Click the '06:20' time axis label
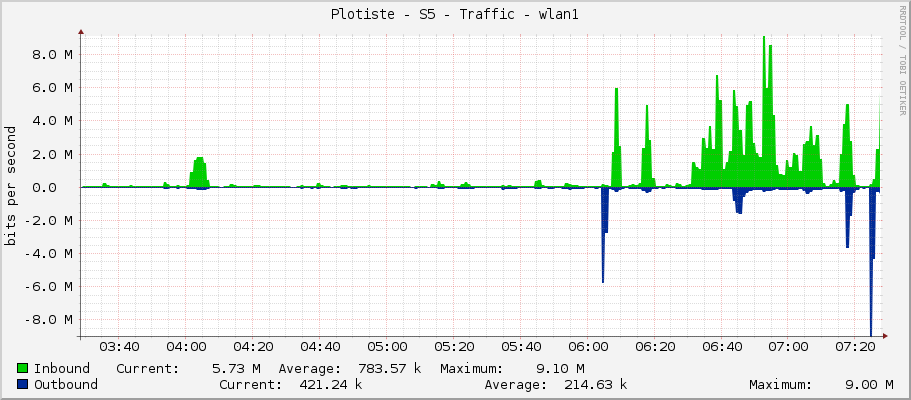 [655, 348]
